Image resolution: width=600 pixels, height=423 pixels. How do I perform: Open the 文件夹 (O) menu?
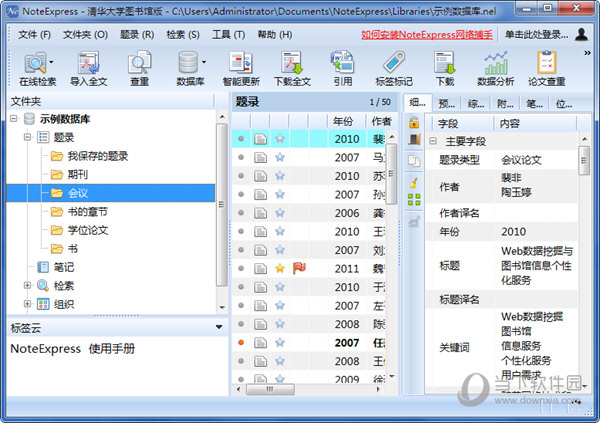pyautogui.click(x=85, y=35)
